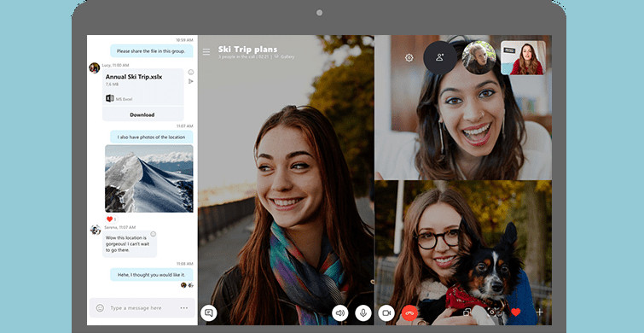This screenshot has width=644, height=333.
Task: End the call with red hang-up button
Action: point(409,313)
